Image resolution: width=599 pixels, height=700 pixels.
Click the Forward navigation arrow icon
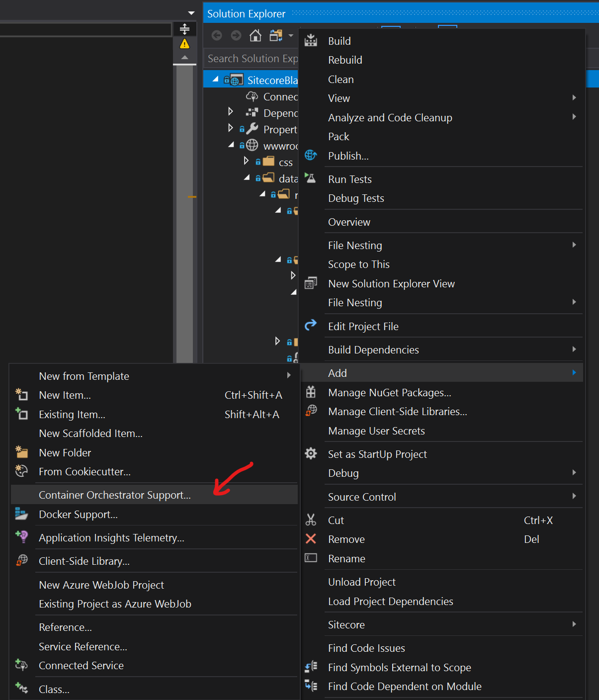[236, 35]
